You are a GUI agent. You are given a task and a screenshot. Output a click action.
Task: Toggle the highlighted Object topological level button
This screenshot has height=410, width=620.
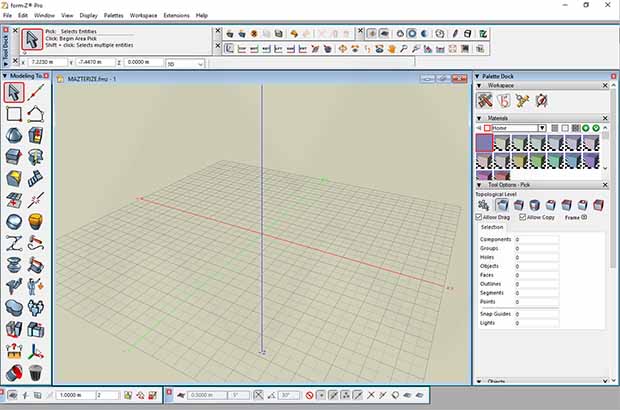pyautogui.click(x=502, y=205)
